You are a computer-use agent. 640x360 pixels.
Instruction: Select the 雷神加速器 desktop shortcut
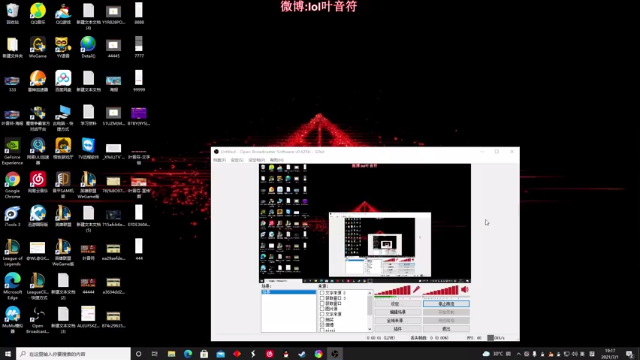click(38, 81)
